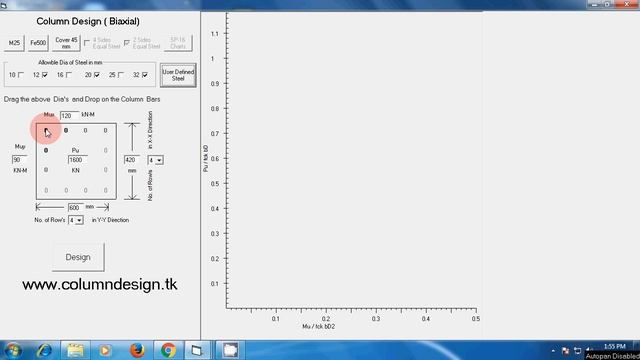Click the Column Design ( Biaxial) heading
The image size is (640, 360).
[x=88, y=21]
